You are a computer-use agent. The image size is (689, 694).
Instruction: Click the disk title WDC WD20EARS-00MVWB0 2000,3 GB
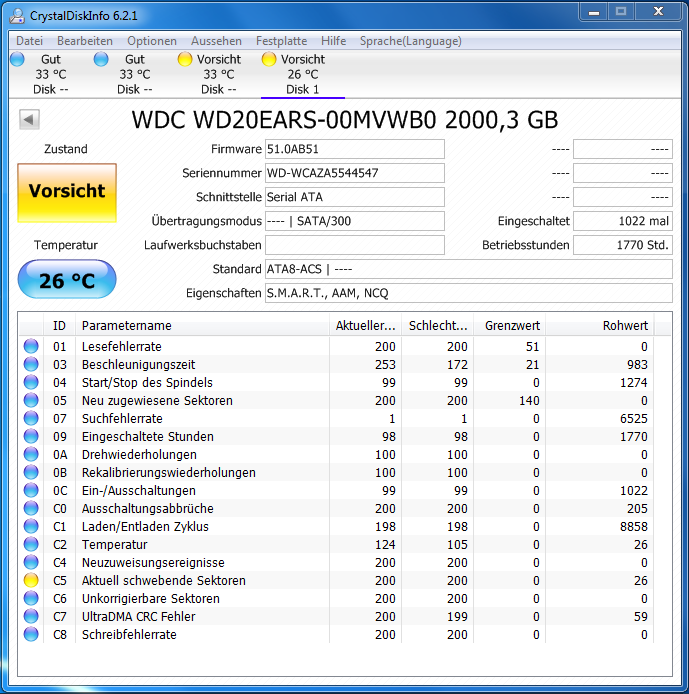click(x=345, y=120)
